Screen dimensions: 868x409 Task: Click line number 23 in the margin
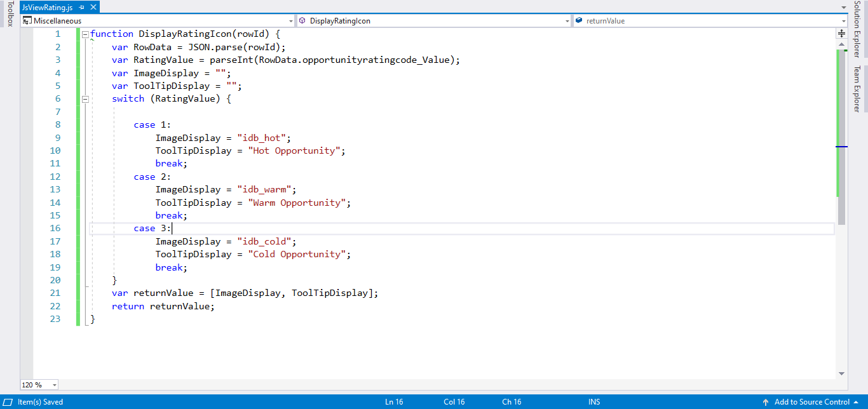(55, 319)
